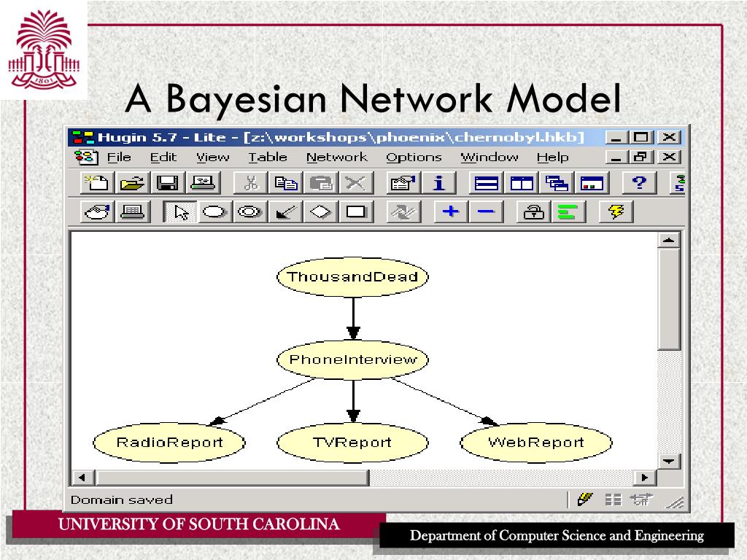Cascade windows icon
This screenshot has width=747, height=560.
[x=557, y=183]
